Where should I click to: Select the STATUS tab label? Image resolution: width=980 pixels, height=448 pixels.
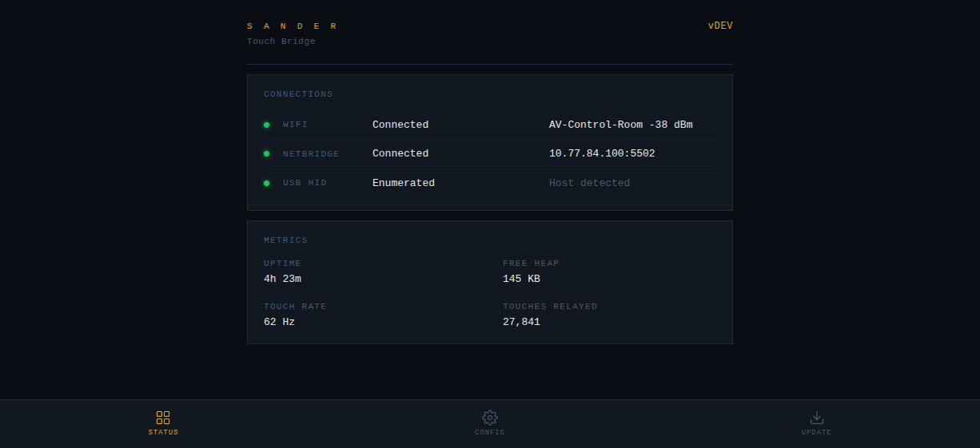coord(163,432)
